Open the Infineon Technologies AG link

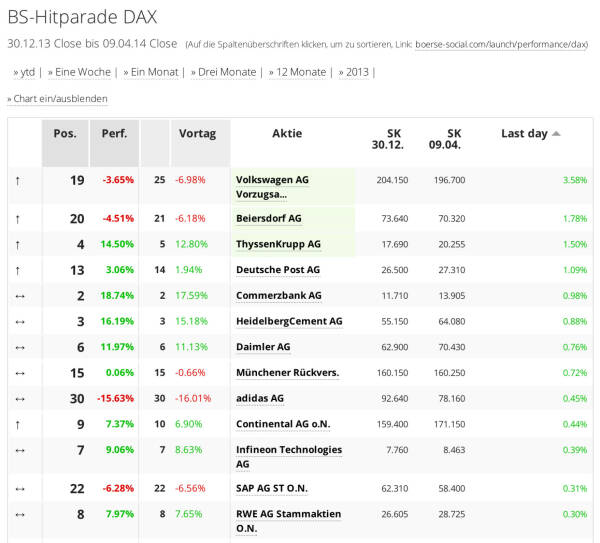pos(288,450)
